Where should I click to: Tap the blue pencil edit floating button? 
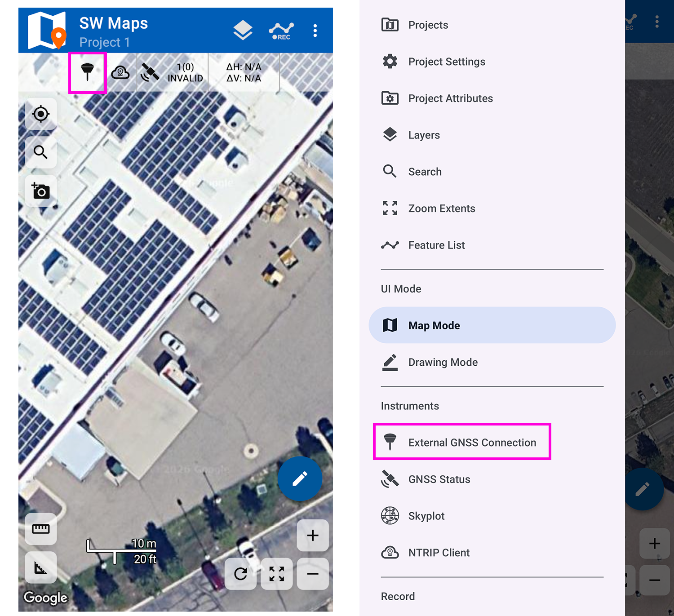coord(300,479)
